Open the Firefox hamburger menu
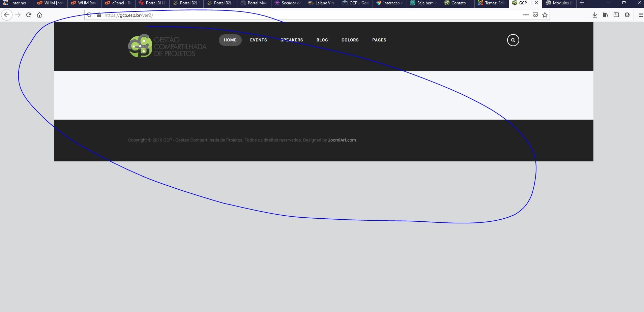The width and height of the screenshot is (644, 312). pyautogui.click(x=640, y=15)
